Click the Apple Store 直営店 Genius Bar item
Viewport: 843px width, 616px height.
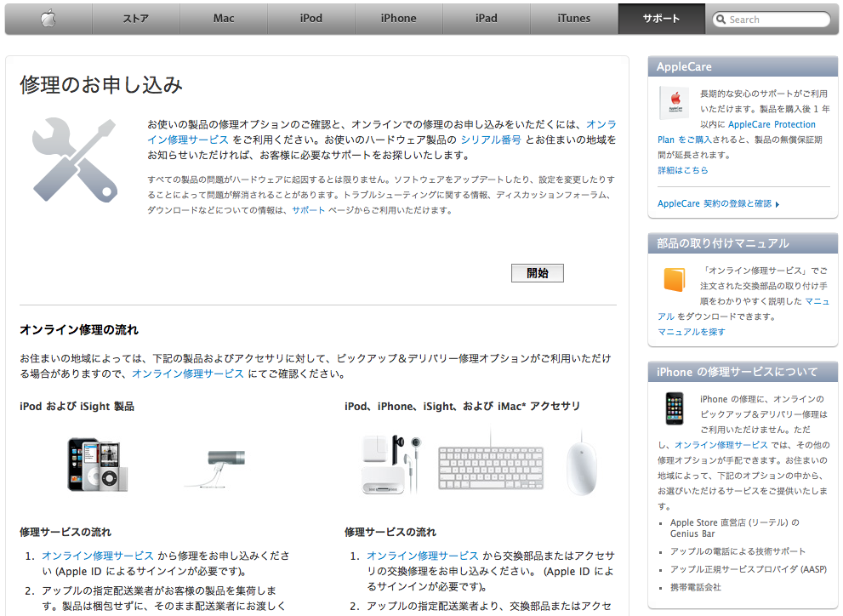click(x=734, y=528)
